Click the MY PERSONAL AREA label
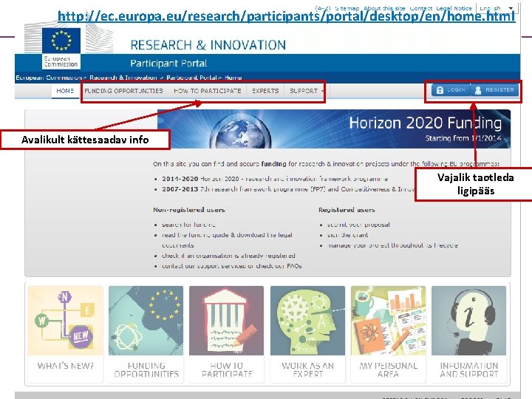Screen dimensions: 532x399 pyautogui.click(x=388, y=370)
